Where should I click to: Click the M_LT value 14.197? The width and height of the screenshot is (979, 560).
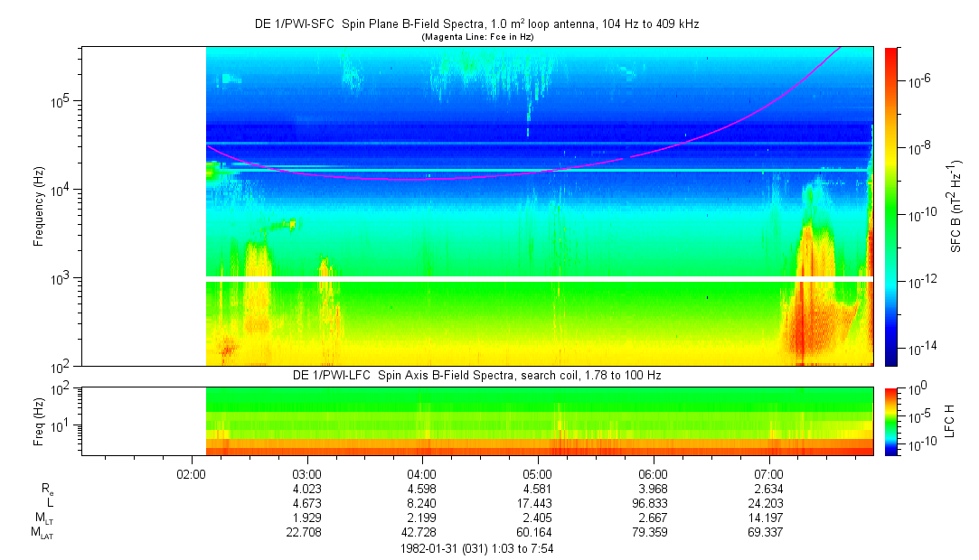[x=768, y=518]
